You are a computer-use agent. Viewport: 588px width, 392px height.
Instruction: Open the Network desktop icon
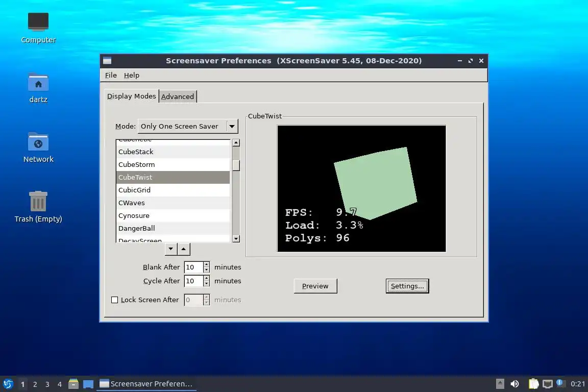point(38,148)
